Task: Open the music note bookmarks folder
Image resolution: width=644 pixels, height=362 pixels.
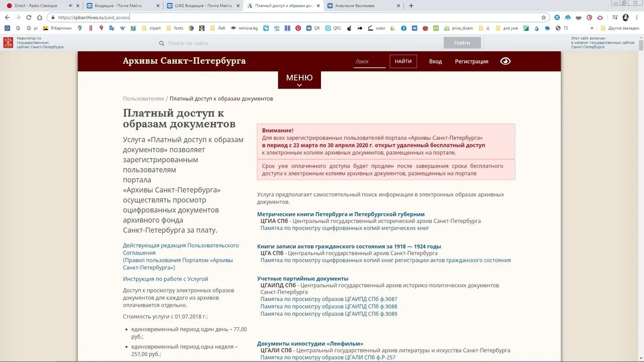Action: pos(484,28)
